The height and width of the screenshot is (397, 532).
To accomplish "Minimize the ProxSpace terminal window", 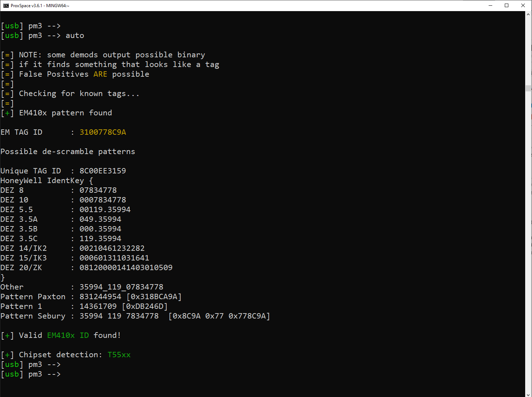I will tap(490, 5).
